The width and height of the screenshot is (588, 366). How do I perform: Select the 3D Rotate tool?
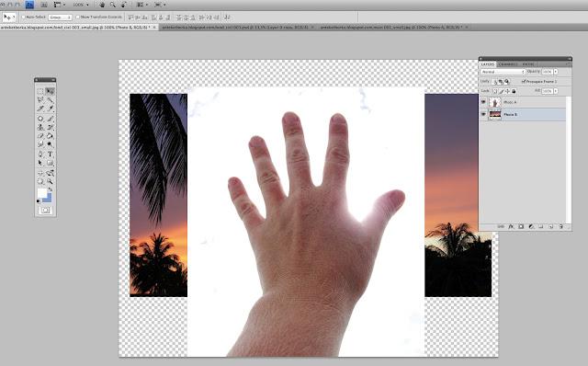[40, 174]
